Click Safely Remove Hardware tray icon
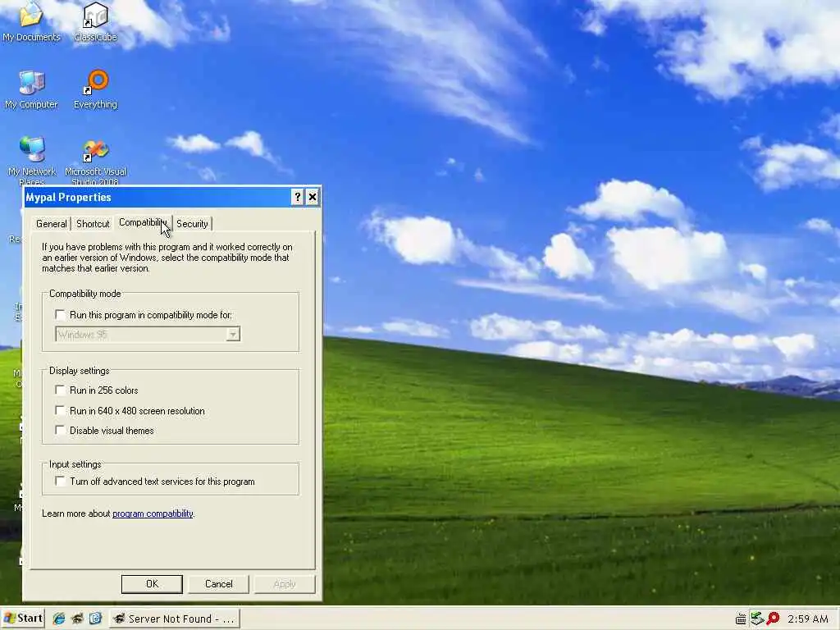The image size is (840, 630). pos(756,619)
